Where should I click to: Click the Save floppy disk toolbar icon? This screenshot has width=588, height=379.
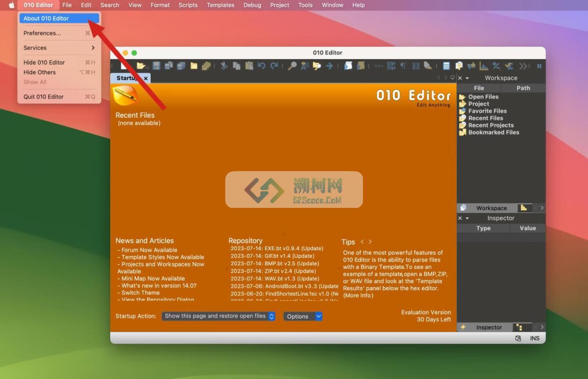(156, 66)
